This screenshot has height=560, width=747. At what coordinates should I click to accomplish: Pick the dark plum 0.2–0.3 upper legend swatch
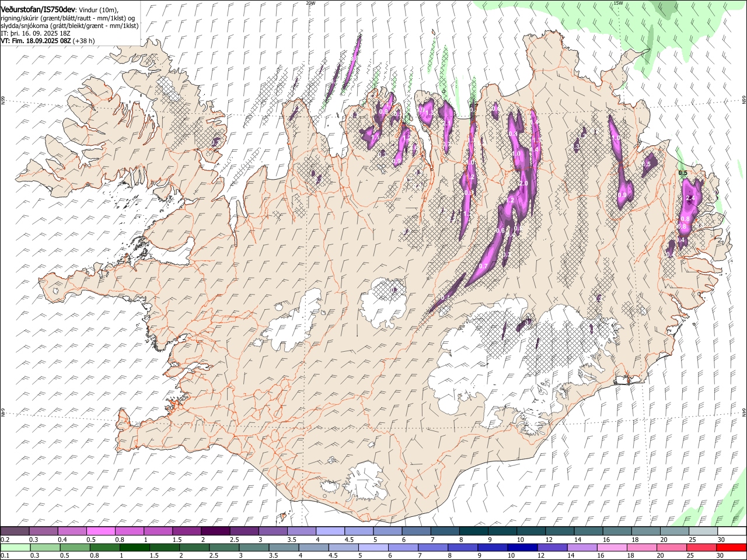15,531
